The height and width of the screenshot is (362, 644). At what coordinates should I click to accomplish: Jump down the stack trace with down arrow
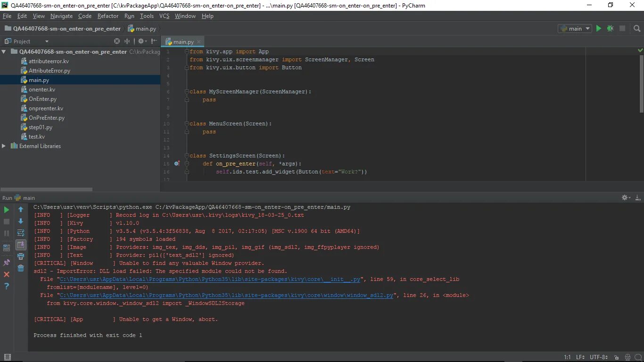click(x=21, y=221)
